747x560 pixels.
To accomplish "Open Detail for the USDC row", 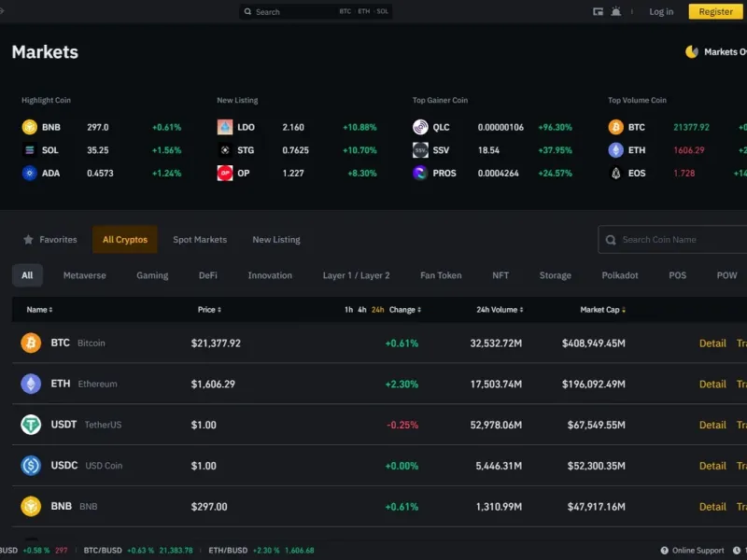I will click(712, 466).
